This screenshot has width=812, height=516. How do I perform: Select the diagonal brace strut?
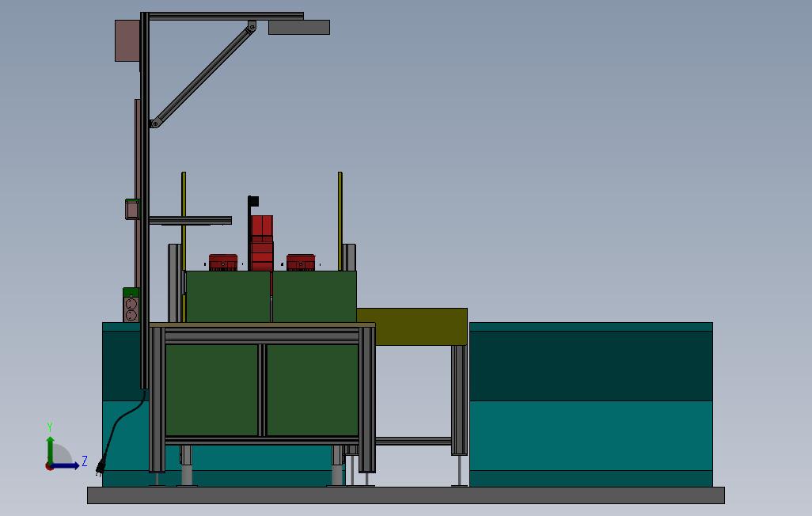203,74
